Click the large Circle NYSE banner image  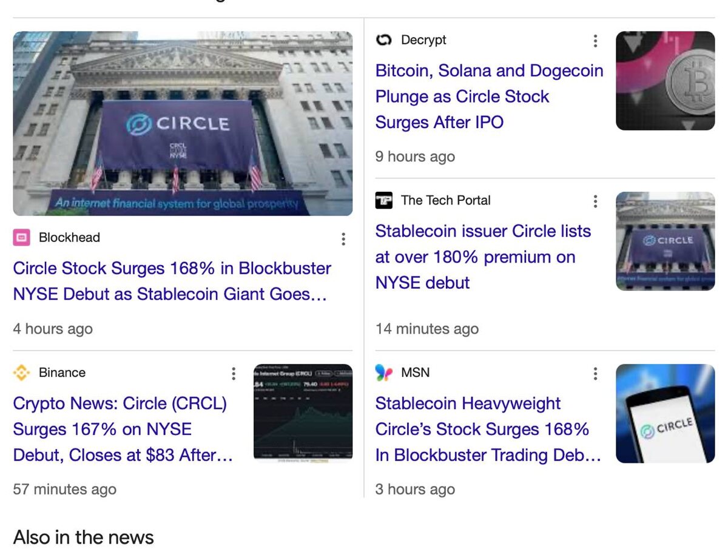(183, 124)
